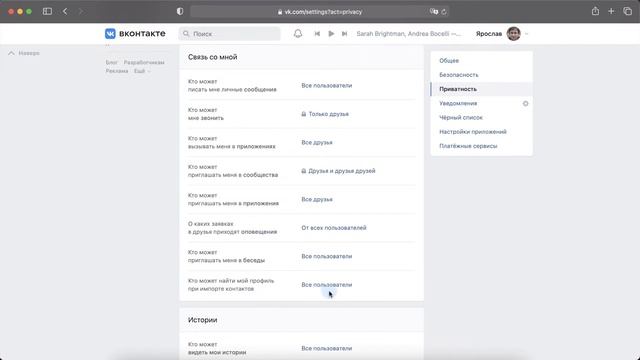The height and width of the screenshot is (360, 640).
Task: Change friend request notifications setting
Action: tap(334, 228)
